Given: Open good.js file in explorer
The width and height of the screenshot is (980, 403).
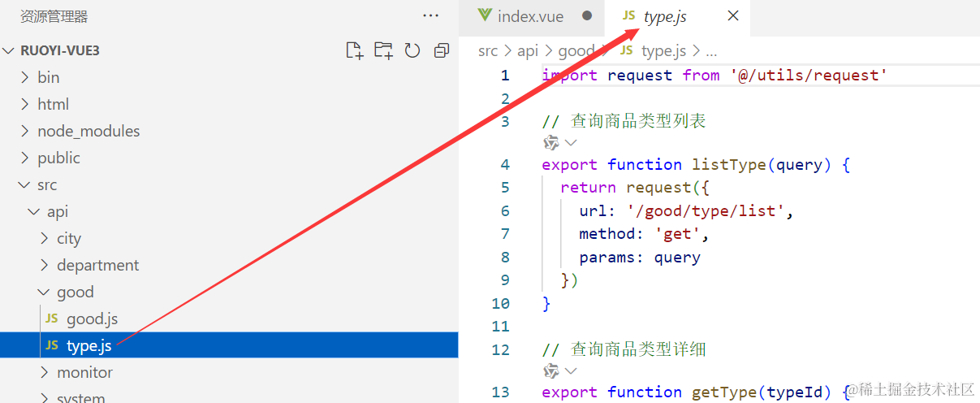Looking at the screenshot, I should pos(92,318).
